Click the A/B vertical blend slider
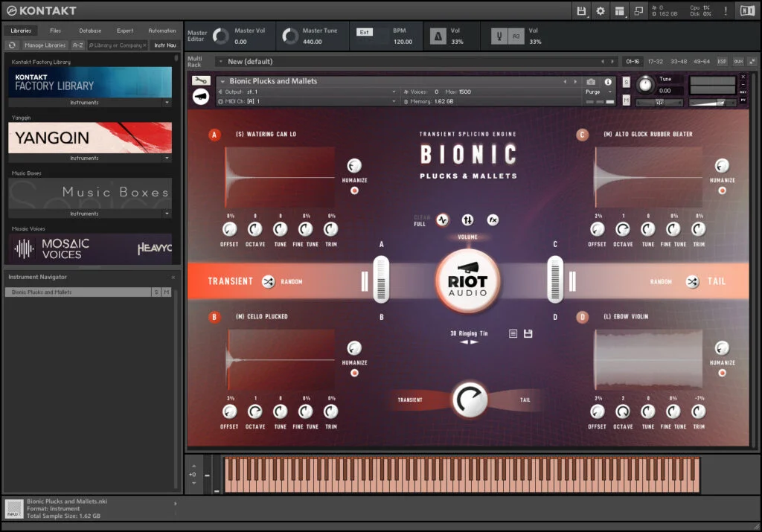Image resolution: width=762 pixels, height=532 pixels. coord(382,279)
